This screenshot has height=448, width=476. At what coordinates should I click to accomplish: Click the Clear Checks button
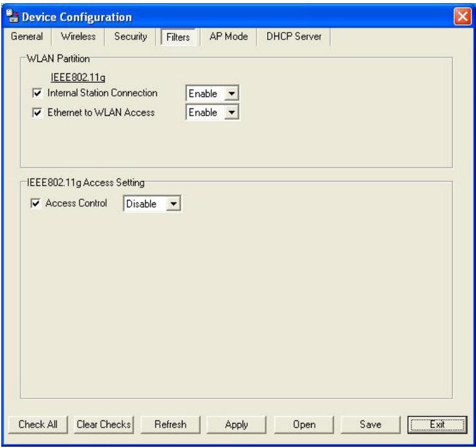pyautogui.click(x=104, y=424)
